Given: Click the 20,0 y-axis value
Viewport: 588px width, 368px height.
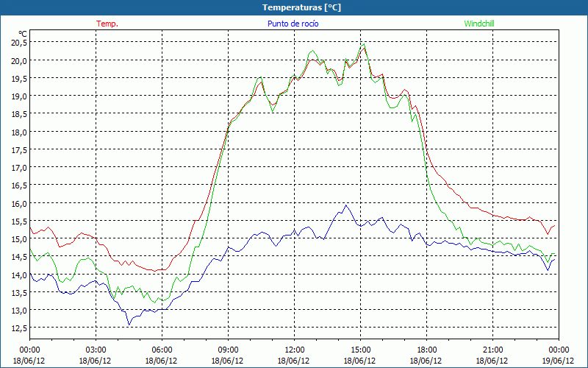Looking at the screenshot, I should [19, 60].
